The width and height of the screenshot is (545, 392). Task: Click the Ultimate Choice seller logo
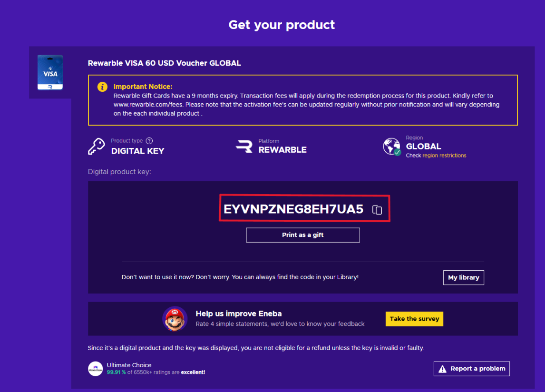(96, 369)
